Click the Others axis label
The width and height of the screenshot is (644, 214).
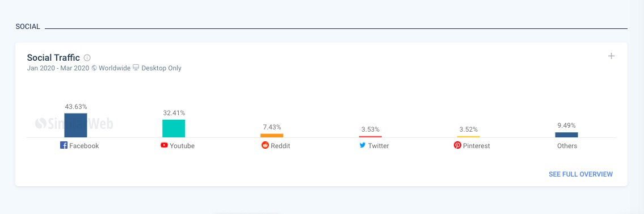(567, 146)
